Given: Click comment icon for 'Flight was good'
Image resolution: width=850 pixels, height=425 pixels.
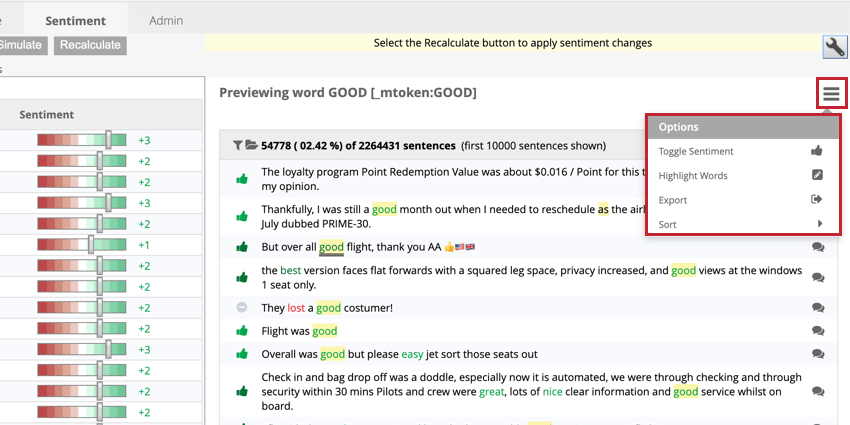Looking at the screenshot, I should coord(818,331).
